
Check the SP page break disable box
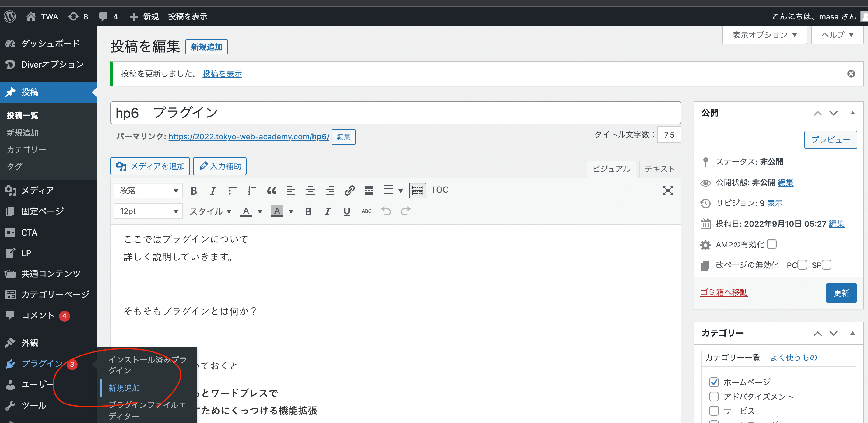[827, 265]
